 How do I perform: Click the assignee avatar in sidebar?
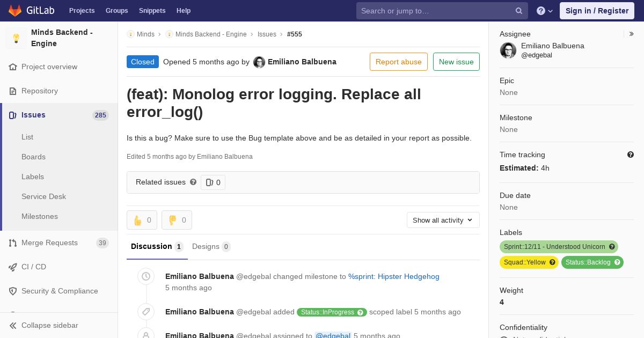pyautogui.click(x=508, y=50)
